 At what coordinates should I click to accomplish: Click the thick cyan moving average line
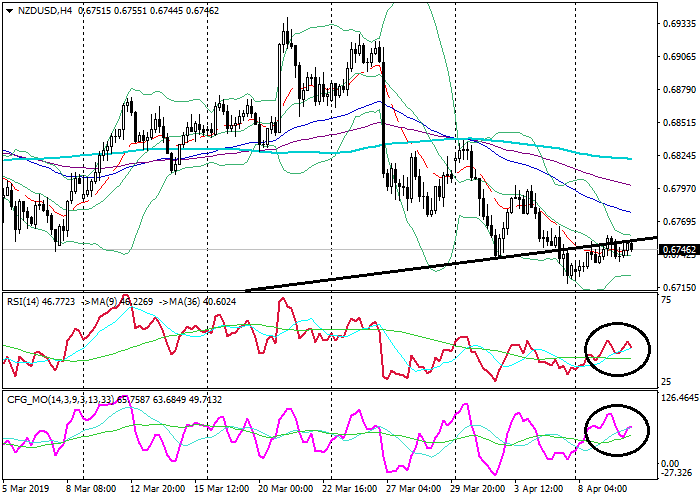(x=300, y=149)
